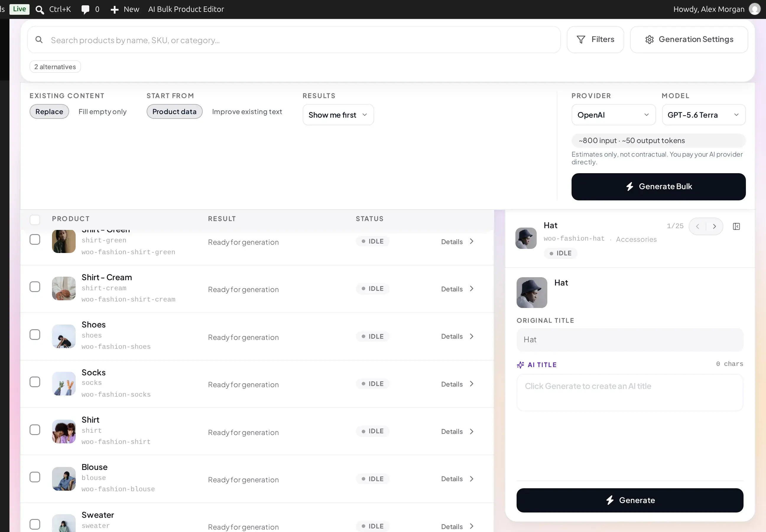Select the Replace existing content option
This screenshot has width=766, height=532.
pos(49,112)
